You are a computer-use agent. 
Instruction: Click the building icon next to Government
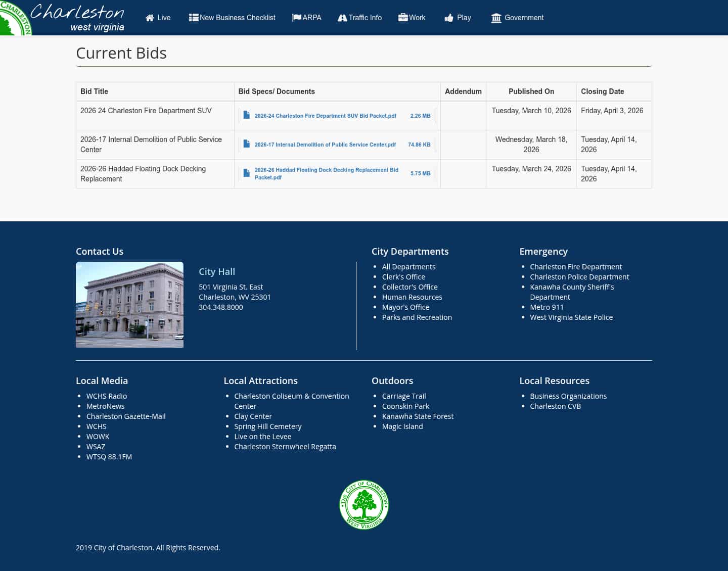point(495,18)
